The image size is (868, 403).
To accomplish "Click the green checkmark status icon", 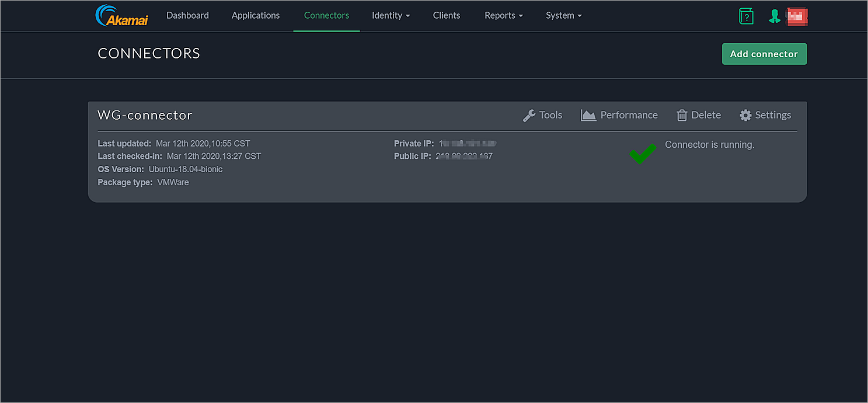I will 642,154.
